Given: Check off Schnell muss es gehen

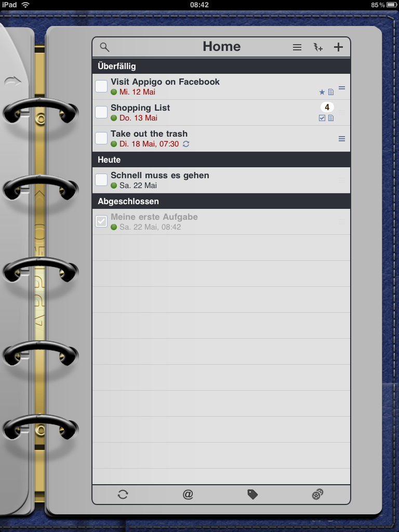Looking at the screenshot, I should 101,180.
